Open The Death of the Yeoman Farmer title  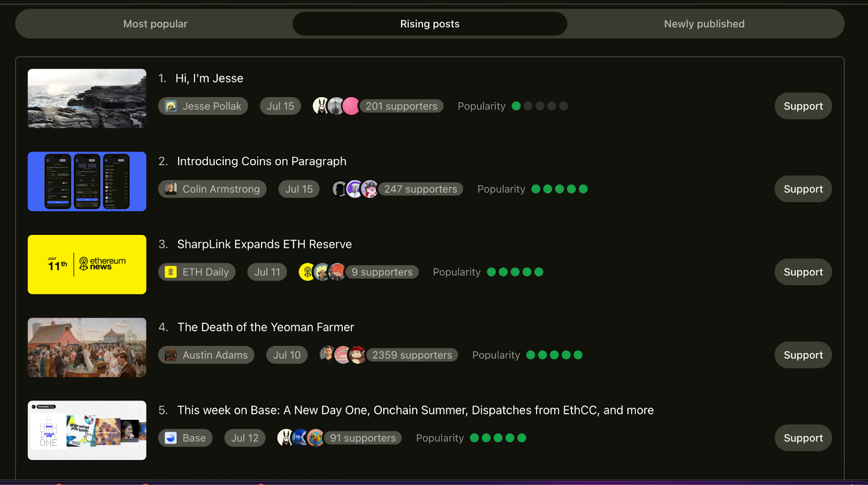tap(265, 327)
